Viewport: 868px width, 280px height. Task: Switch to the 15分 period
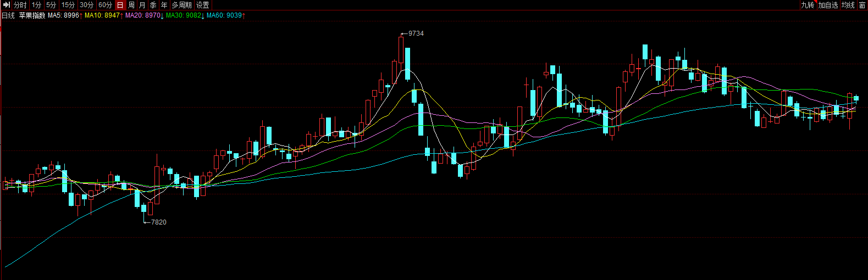(x=68, y=5)
